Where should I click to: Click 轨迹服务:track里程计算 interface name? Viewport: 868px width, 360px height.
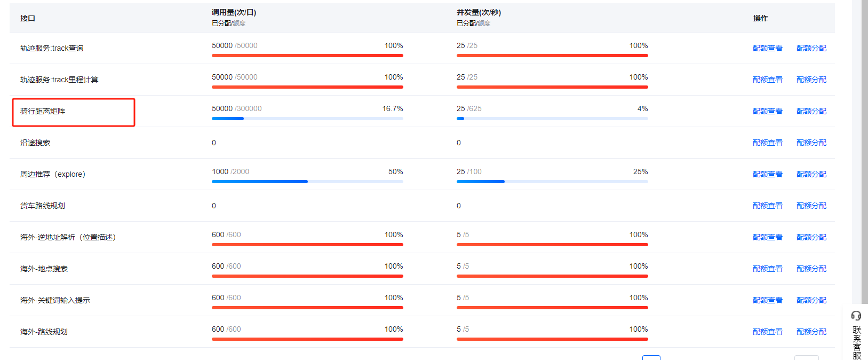click(x=59, y=80)
